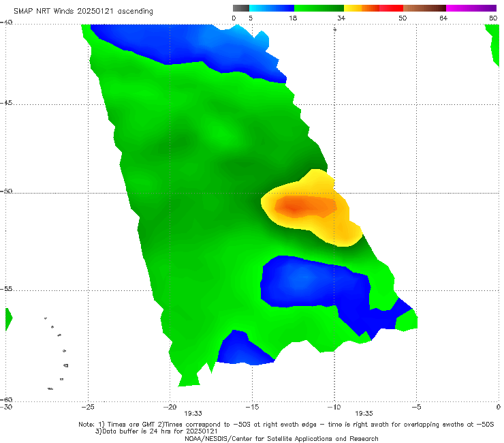Click the latitude label '-45'
This screenshot has height=443, width=504.
pos(6,103)
